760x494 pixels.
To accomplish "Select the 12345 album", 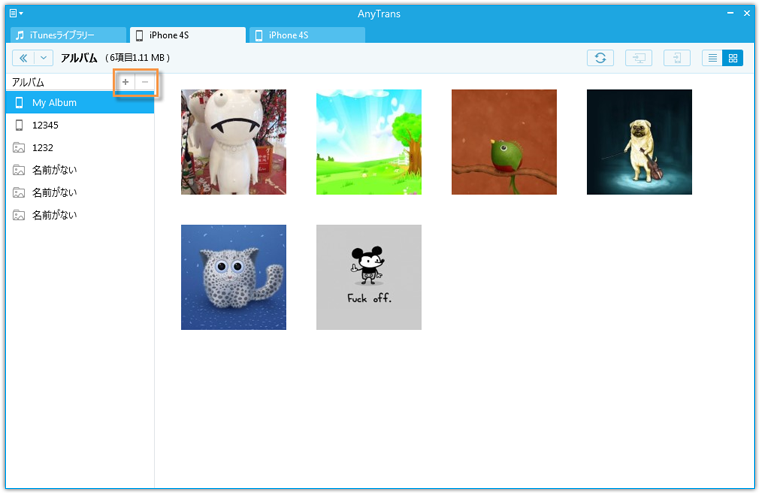I will pyautogui.click(x=80, y=125).
